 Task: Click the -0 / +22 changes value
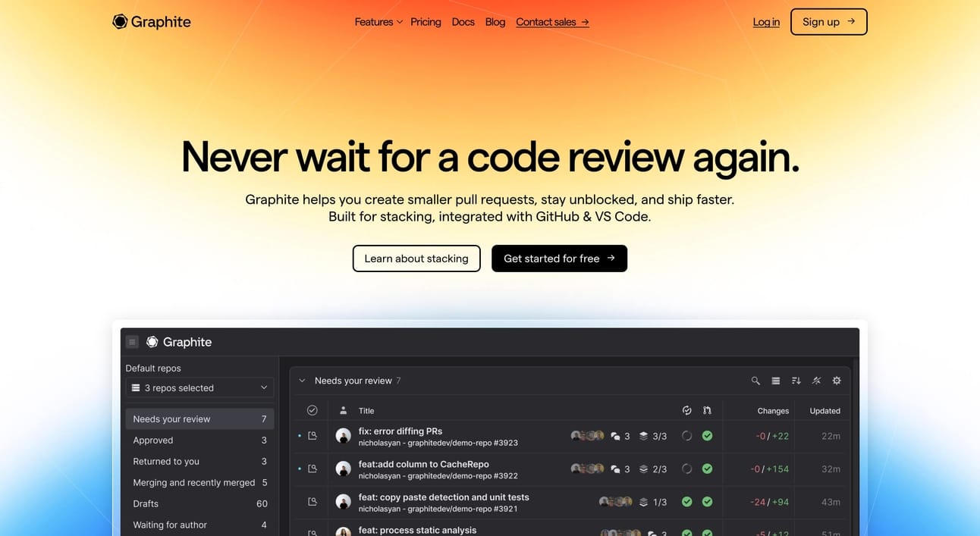[772, 436]
